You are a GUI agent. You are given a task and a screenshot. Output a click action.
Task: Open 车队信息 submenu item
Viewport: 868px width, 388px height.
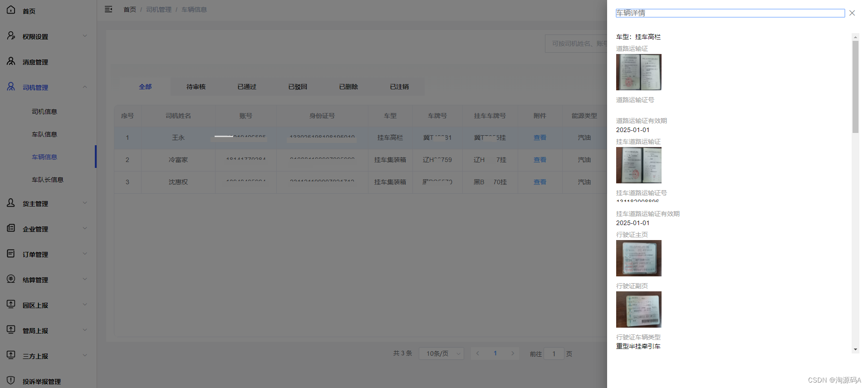coord(44,134)
